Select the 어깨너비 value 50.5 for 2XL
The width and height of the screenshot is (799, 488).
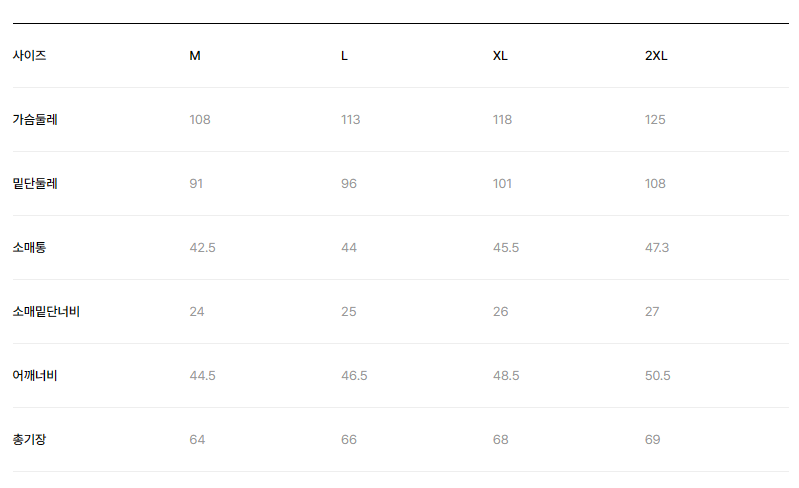(x=657, y=376)
